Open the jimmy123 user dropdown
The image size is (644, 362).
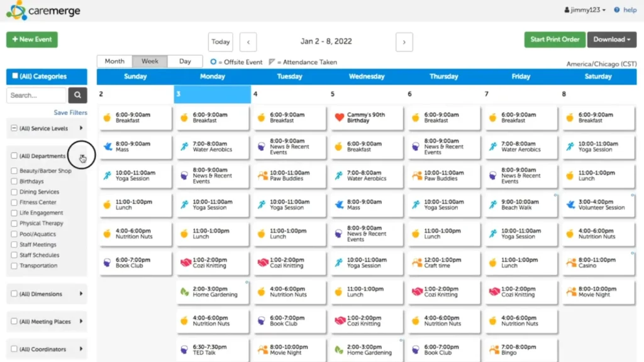pyautogui.click(x=585, y=10)
